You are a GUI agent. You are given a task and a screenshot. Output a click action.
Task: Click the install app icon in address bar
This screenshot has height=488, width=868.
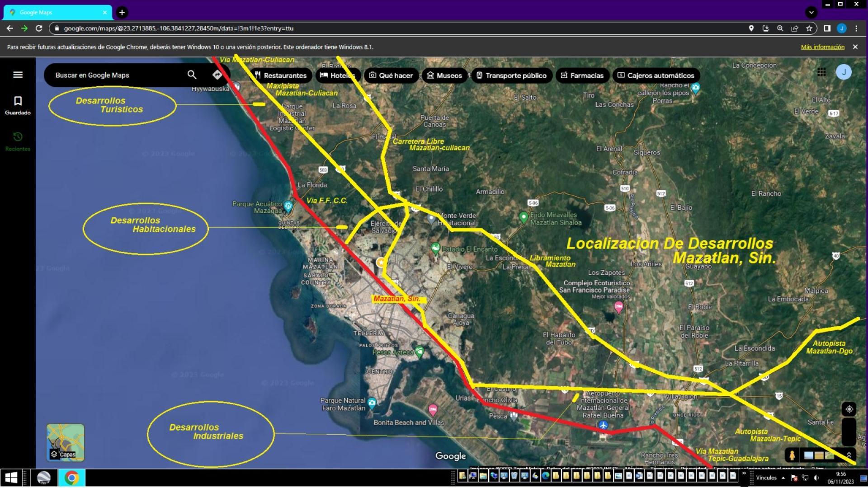point(765,28)
